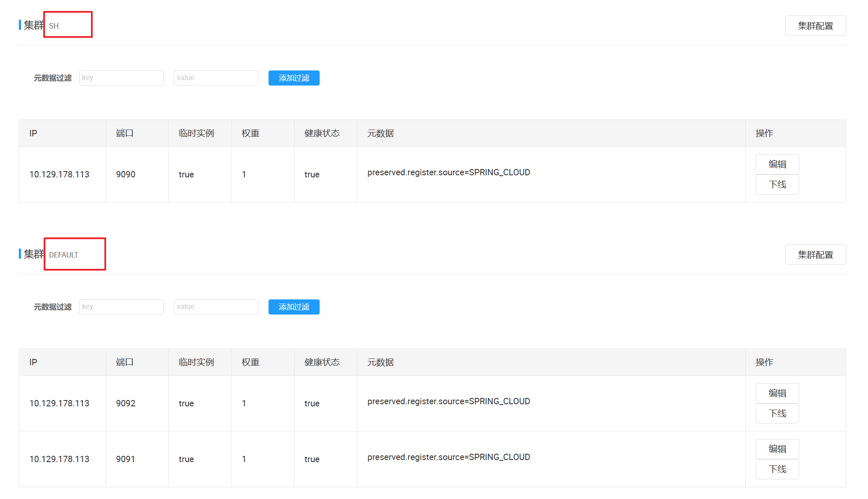Take the port 9091 instance offline
Screen dimensions: 868x499
(x=777, y=469)
